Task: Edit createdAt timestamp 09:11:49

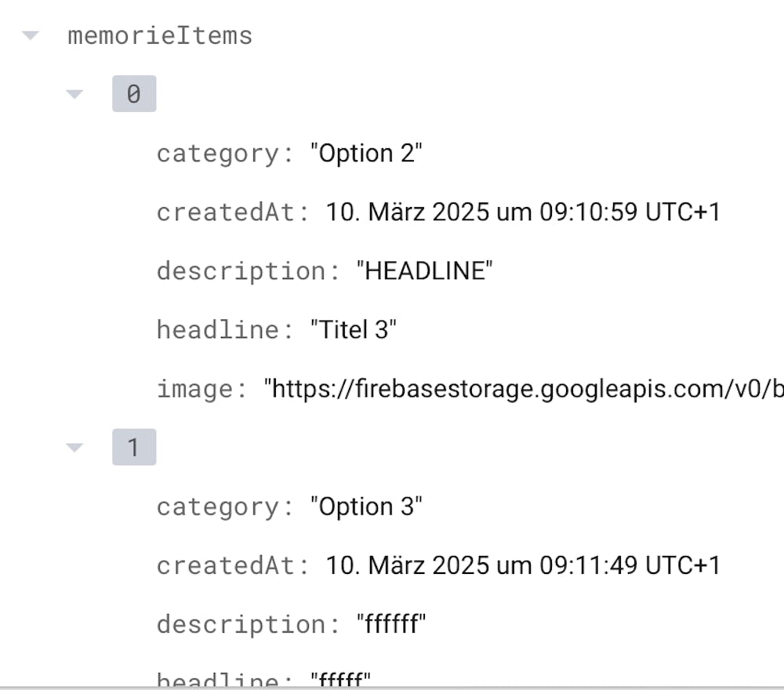Action: coord(523,565)
